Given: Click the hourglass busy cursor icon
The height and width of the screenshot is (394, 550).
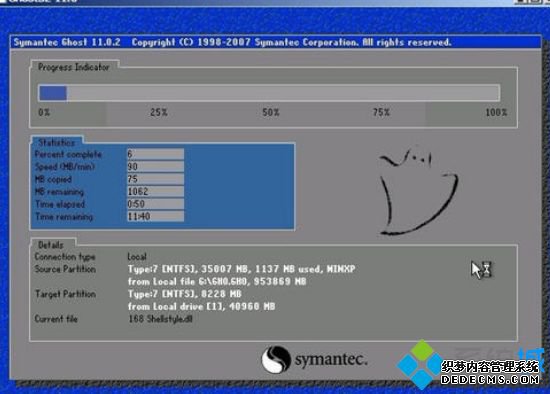Looking at the screenshot, I should pos(481,270).
